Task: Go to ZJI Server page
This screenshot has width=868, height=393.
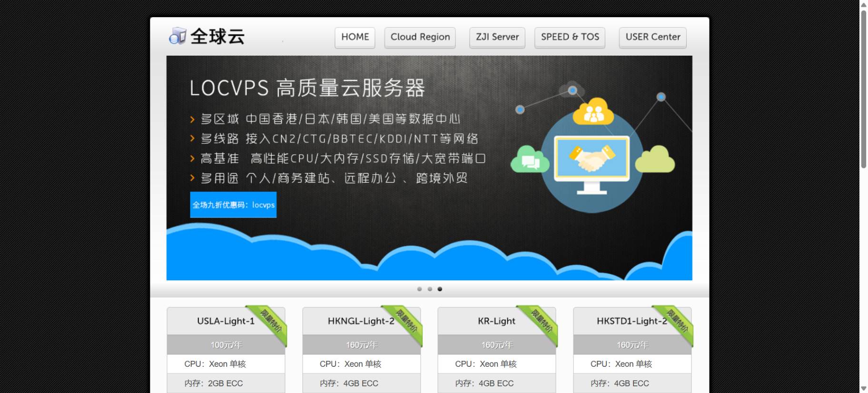Action: 497,37
